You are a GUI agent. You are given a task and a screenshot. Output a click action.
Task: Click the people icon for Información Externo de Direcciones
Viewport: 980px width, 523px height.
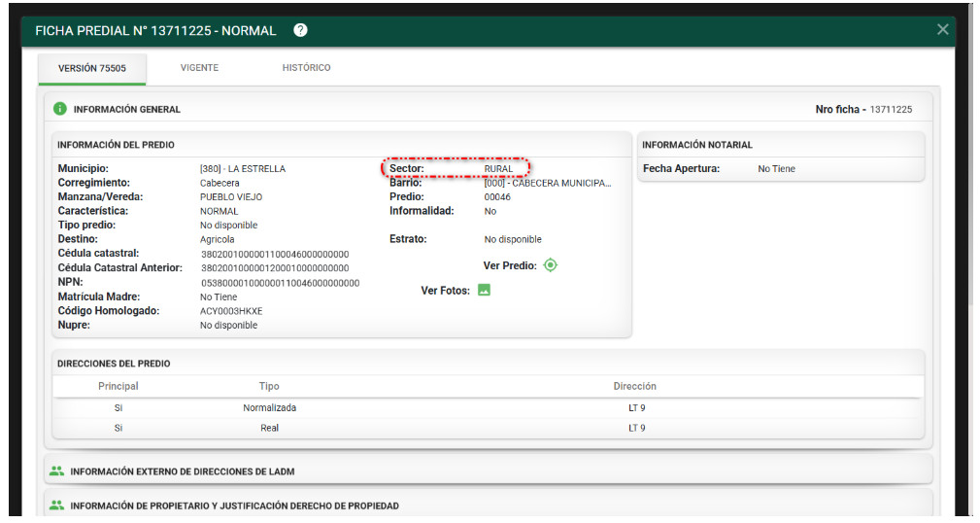(x=56, y=471)
